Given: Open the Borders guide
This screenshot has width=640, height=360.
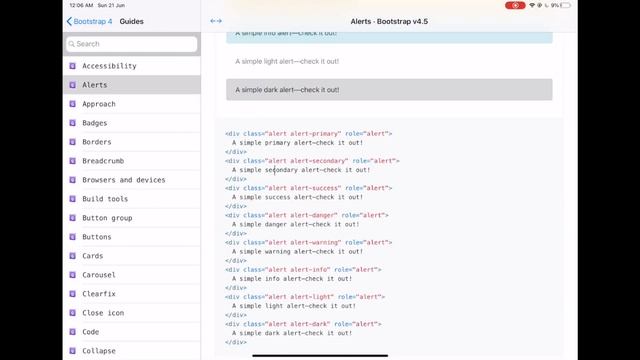Looking at the screenshot, I should pyautogui.click(x=132, y=142).
